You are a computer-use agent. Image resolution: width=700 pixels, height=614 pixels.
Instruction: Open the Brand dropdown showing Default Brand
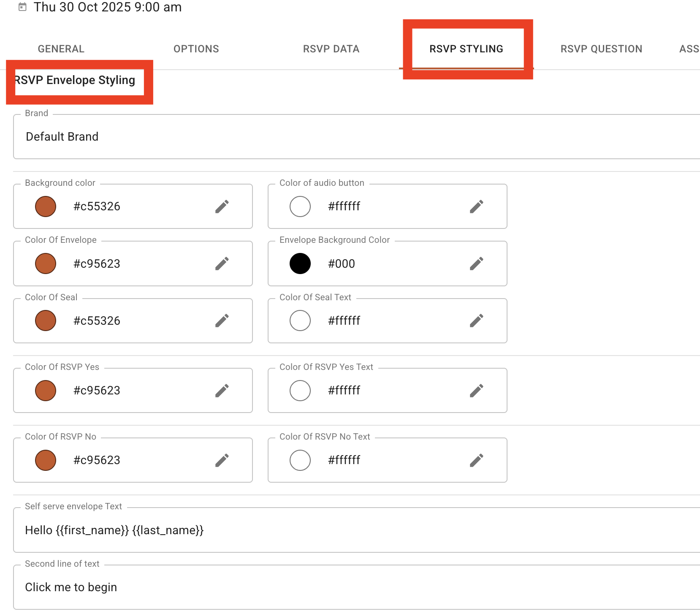355,137
